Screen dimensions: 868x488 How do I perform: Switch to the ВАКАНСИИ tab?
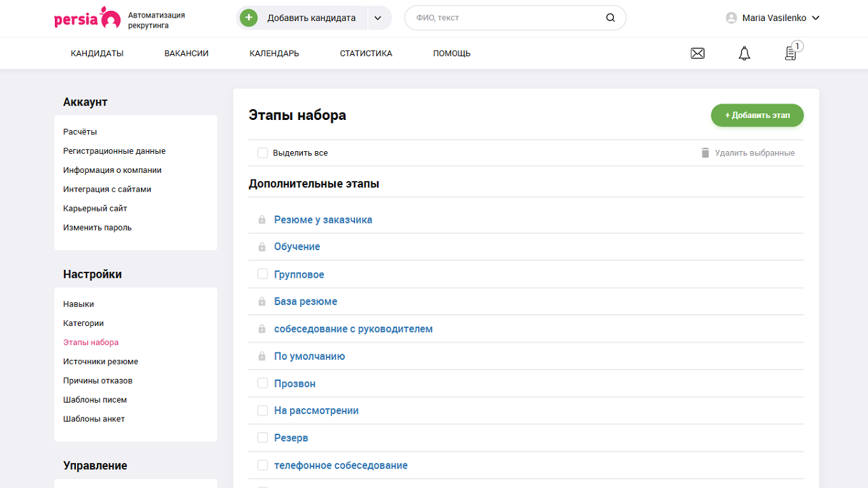click(x=186, y=53)
